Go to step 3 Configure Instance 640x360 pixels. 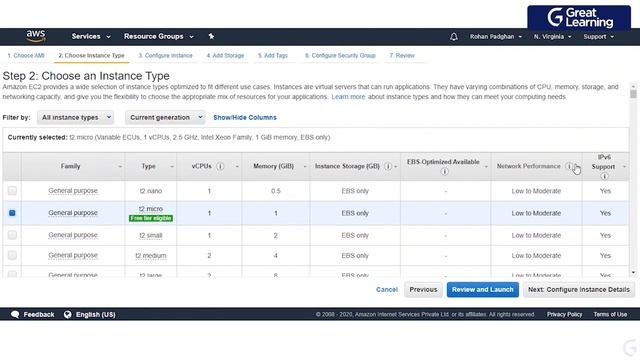point(165,56)
